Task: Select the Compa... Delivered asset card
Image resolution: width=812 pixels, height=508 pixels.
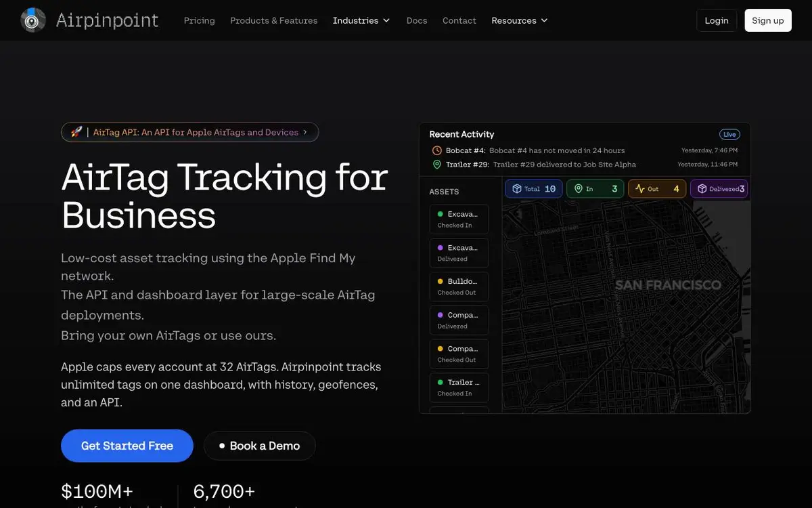Action: [459, 320]
